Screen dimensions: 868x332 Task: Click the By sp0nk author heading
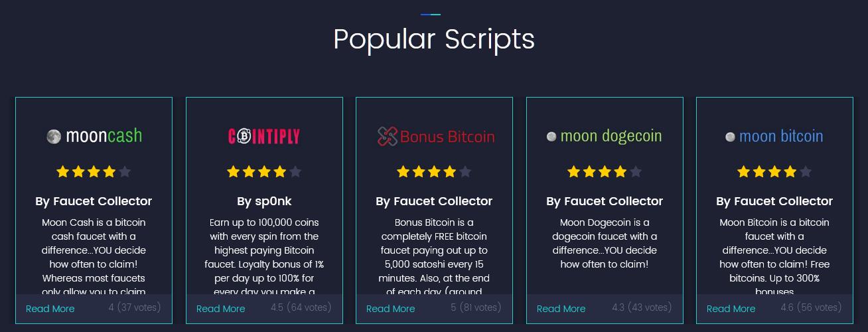(x=264, y=201)
